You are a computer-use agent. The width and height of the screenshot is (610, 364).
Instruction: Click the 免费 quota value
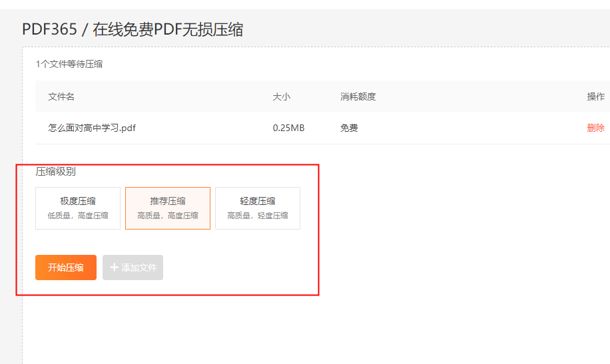pyautogui.click(x=349, y=128)
